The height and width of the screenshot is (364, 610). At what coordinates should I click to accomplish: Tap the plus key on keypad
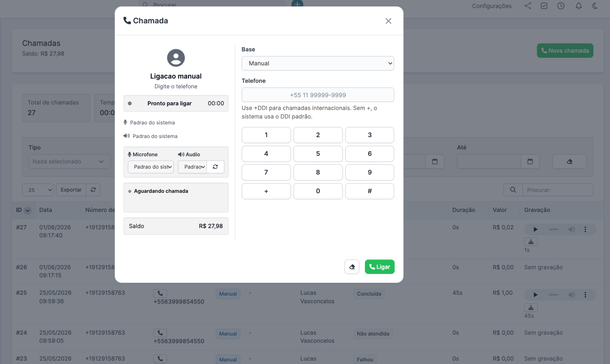pyautogui.click(x=266, y=191)
